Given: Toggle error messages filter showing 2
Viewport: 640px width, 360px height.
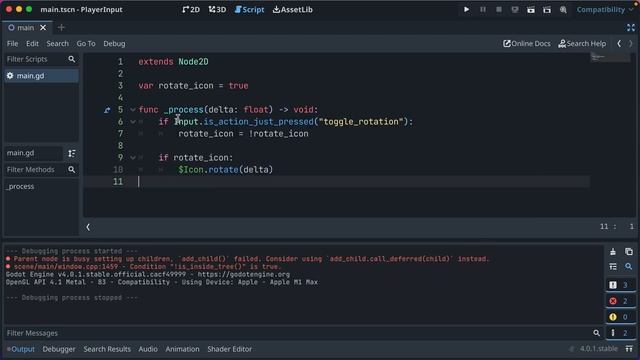Looking at the screenshot, I should (x=620, y=301).
